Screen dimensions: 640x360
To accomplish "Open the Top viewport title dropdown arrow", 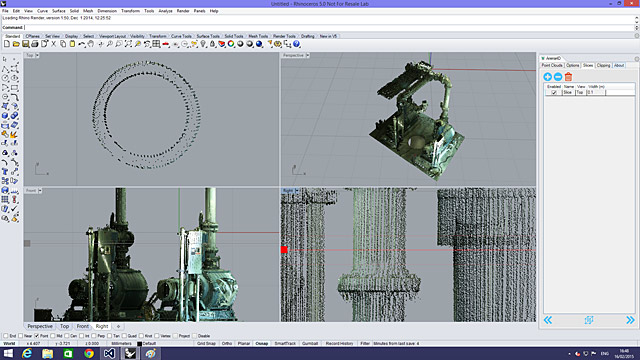I will tap(37, 55).
